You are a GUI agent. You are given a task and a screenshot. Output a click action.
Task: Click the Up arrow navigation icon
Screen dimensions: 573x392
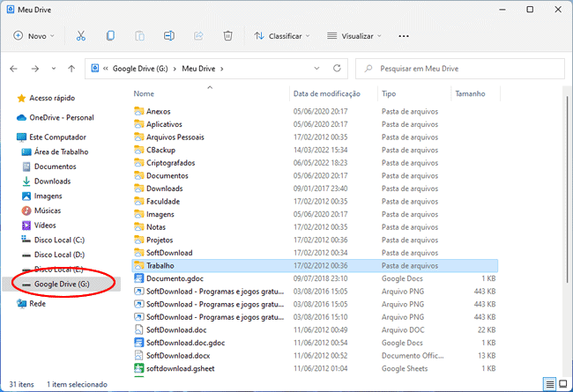click(x=71, y=68)
